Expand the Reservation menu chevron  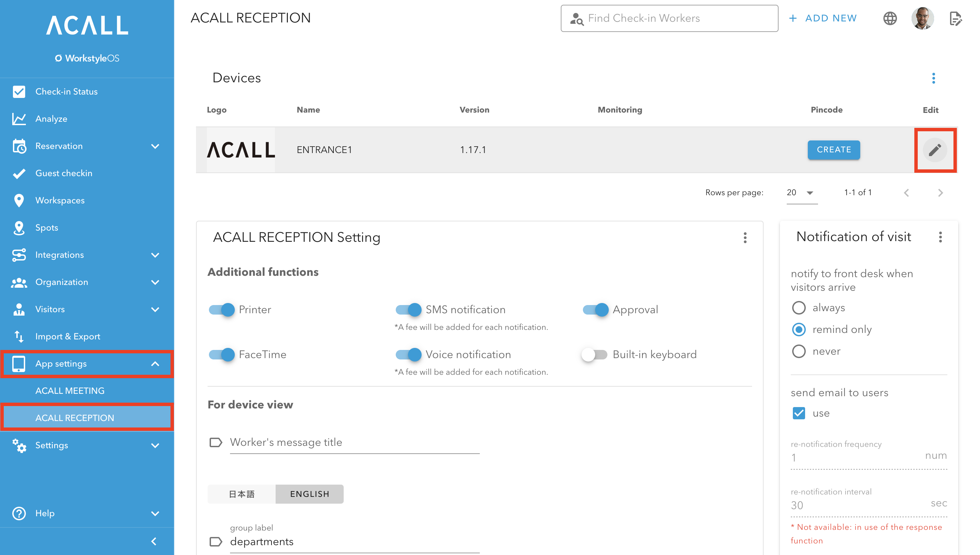point(155,146)
